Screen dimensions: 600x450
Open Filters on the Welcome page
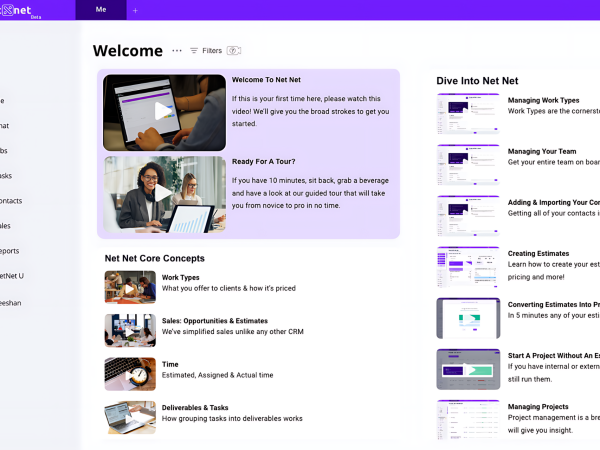click(206, 51)
